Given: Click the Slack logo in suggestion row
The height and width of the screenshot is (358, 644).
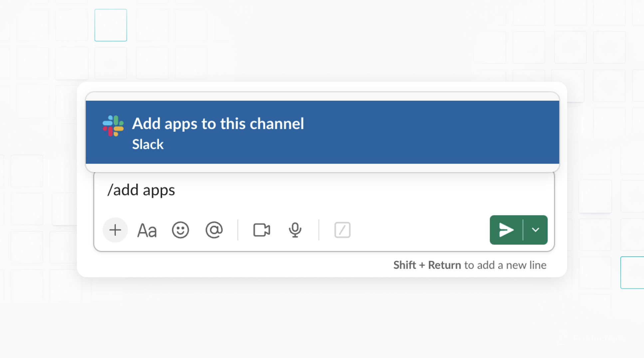Looking at the screenshot, I should (x=113, y=126).
